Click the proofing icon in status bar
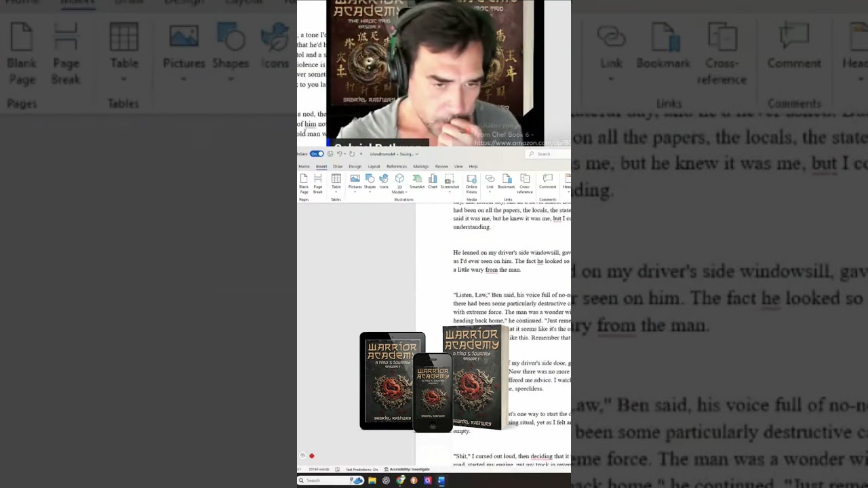Image resolution: width=868 pixels, height=488 pixels. click(337, 469)
